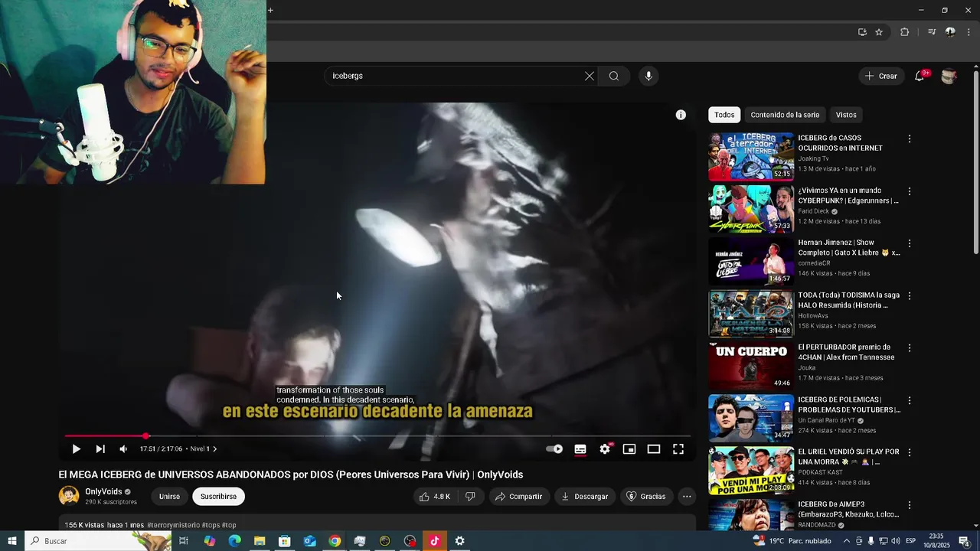
Task: Open Chrome extensions puzzle icon
Action: click(904, 32)
